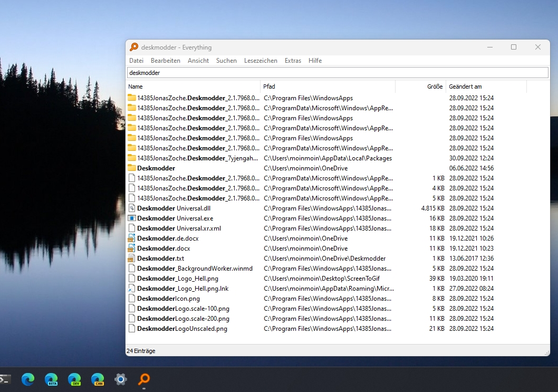The image size is (558, 392).
Task: Click file icon of the 4 KB entry
Action: 132,188
